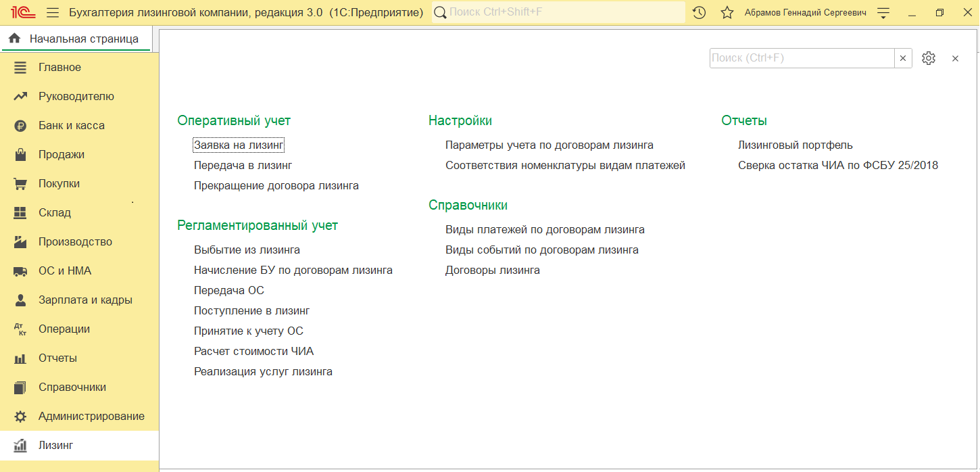The height and width of the screenshot is (472, 980).
Task: Click the panel search field (Ctrl+F)
Action: [x=801, y=58]
